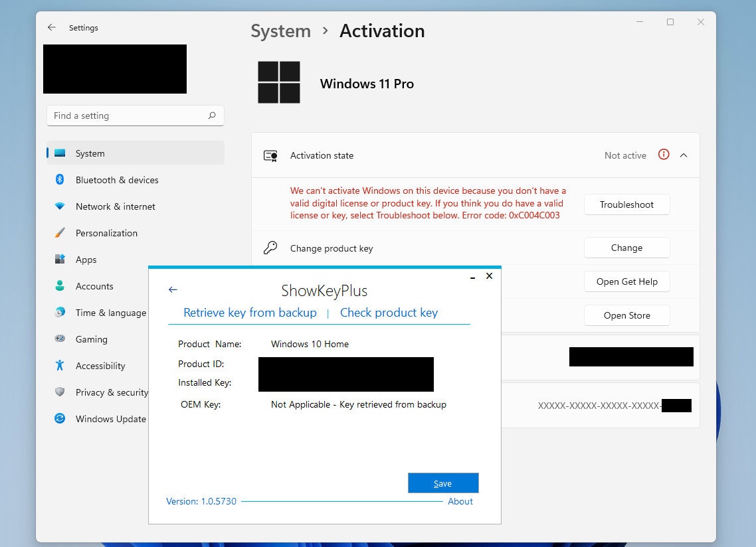This screenshot has width=756, height=547.
Task: Click the Bluetooth icon in sidebar
Action: tap(60, 180)
